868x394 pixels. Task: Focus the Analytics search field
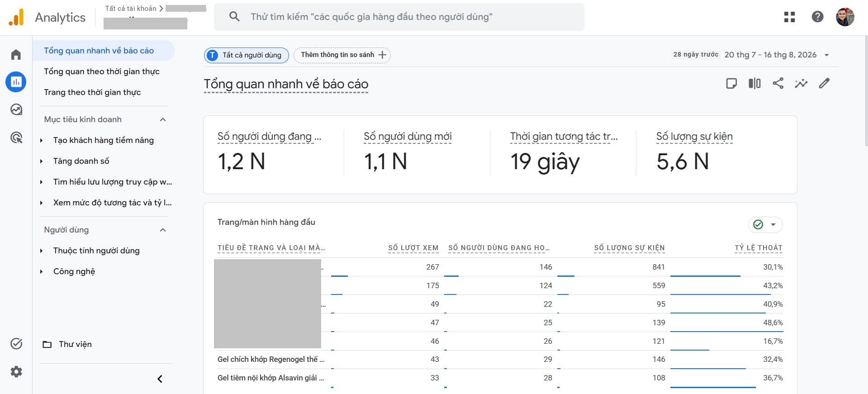coord(399,17)
